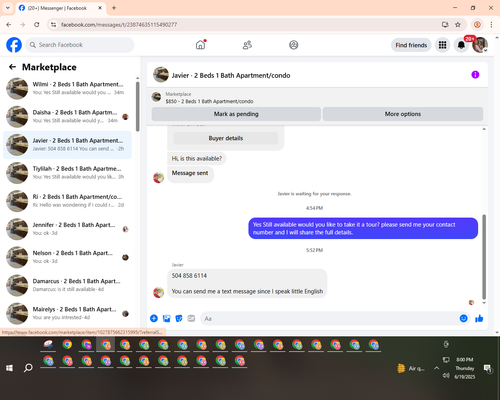
Task: Reload the page in Chrome
Action: click(37, 24)
